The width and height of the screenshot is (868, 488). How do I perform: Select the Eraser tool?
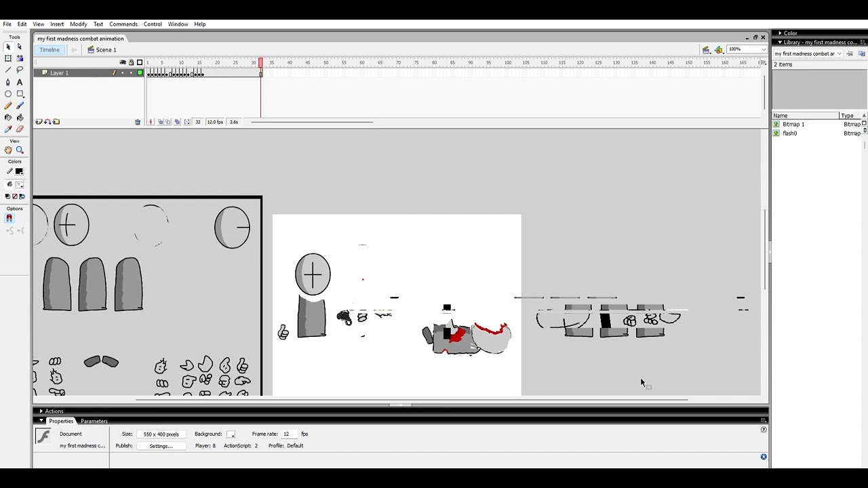[20, 129]
